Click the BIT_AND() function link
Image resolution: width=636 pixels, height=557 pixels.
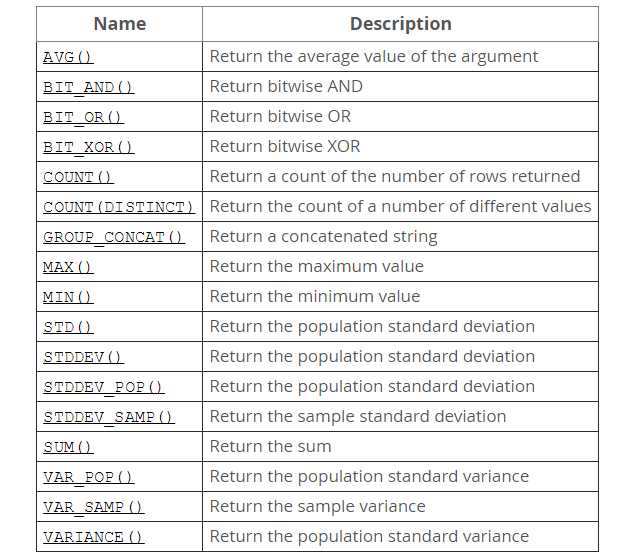(x=88, y=87)
